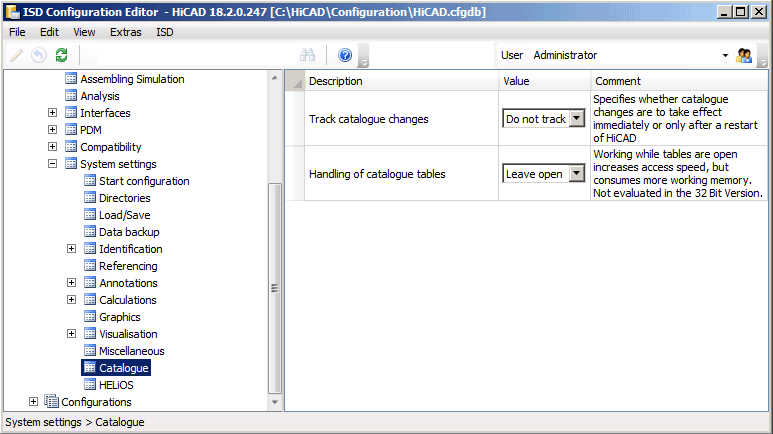Open the ISD menu
This screenshot has width=773, height=434.
pos(165,32)
